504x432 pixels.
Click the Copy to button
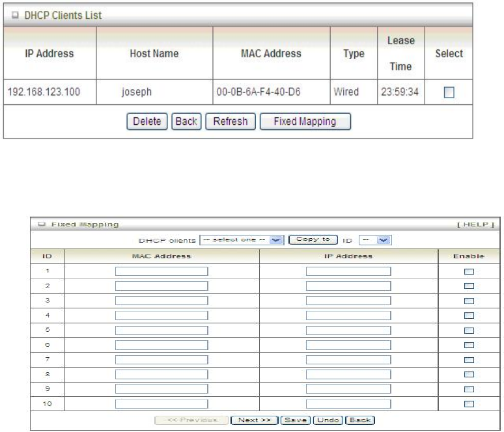[x=313, y=239]
